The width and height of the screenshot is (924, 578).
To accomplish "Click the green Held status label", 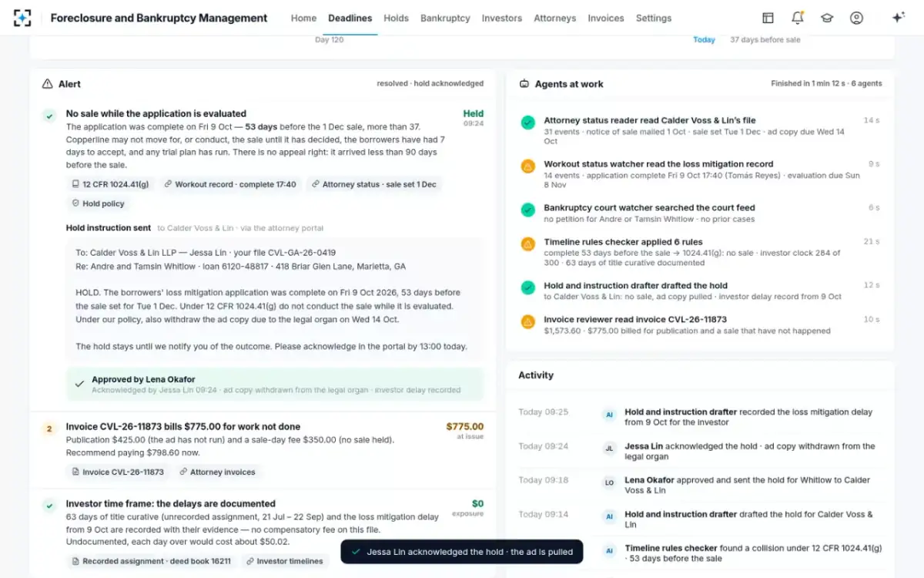I will click(x=474, y=113).
